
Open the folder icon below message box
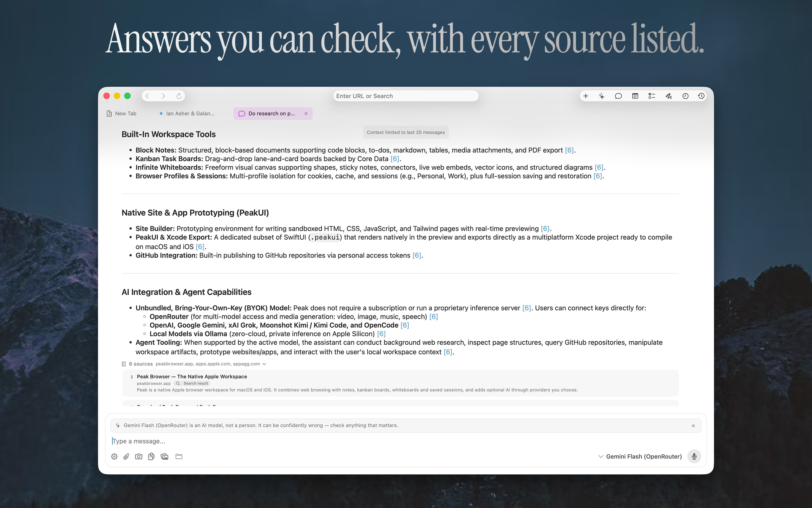tap(179, 456)
